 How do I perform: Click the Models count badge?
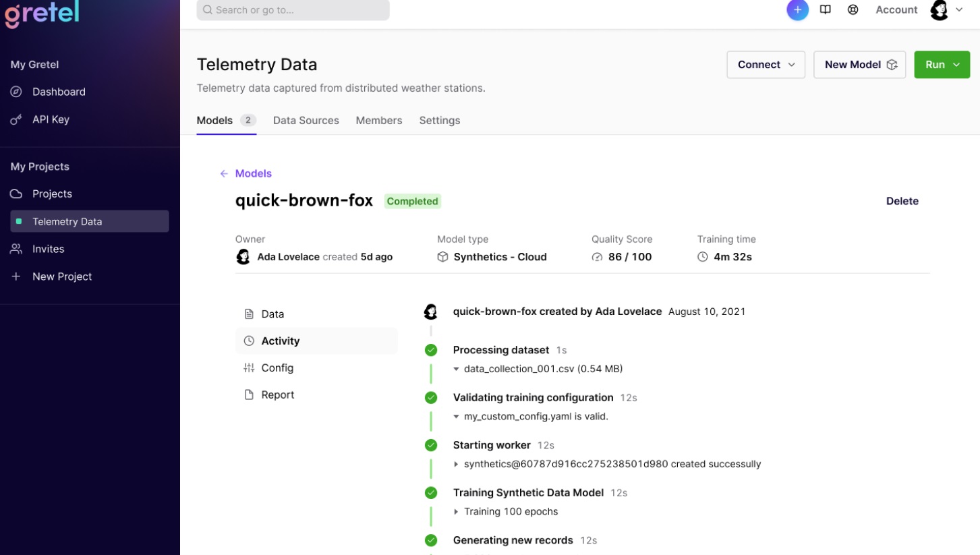[x=248, y=120]
